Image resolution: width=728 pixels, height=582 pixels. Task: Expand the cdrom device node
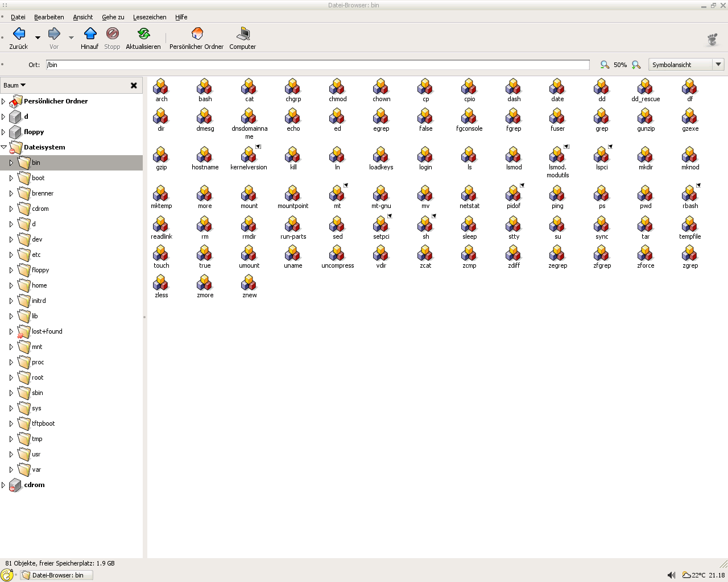(x=4, y=485)
